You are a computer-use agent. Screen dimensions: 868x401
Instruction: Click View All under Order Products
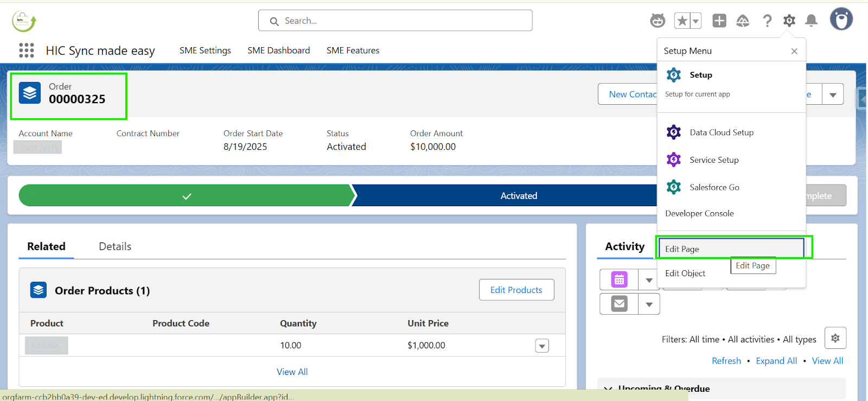coord(292,372)
